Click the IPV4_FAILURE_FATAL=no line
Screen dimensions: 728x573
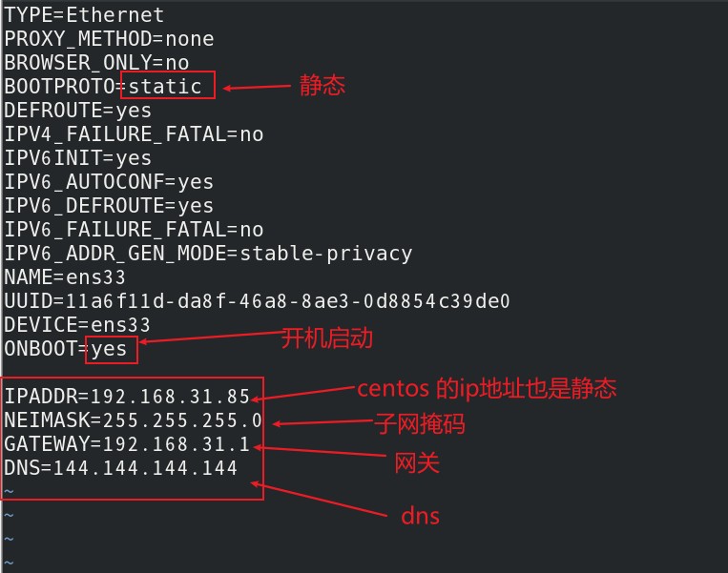coord(134,134)
